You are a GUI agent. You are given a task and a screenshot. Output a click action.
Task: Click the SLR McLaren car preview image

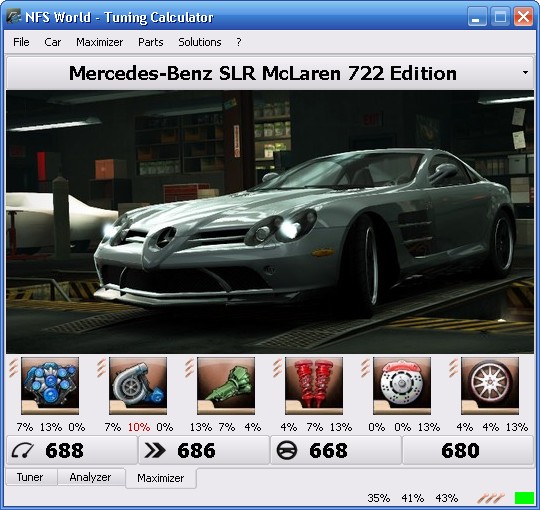270,222
